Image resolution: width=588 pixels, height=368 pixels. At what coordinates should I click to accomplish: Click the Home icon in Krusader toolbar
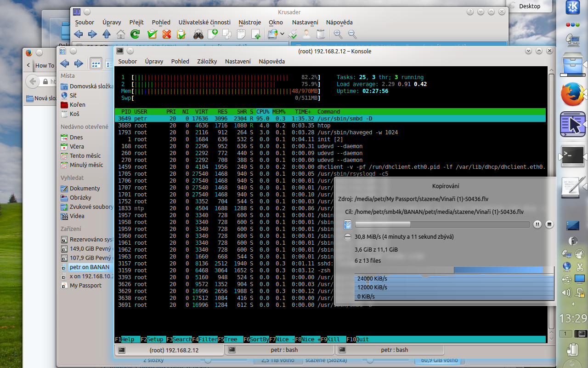coord(120,34)
